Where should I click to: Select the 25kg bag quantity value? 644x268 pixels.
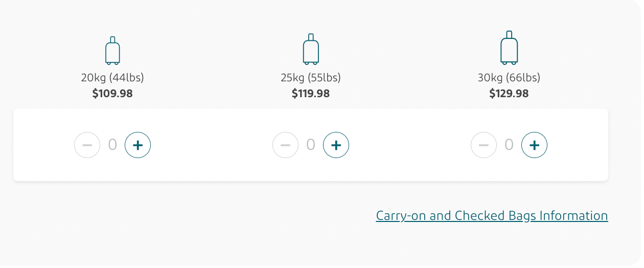pos(311,145)
